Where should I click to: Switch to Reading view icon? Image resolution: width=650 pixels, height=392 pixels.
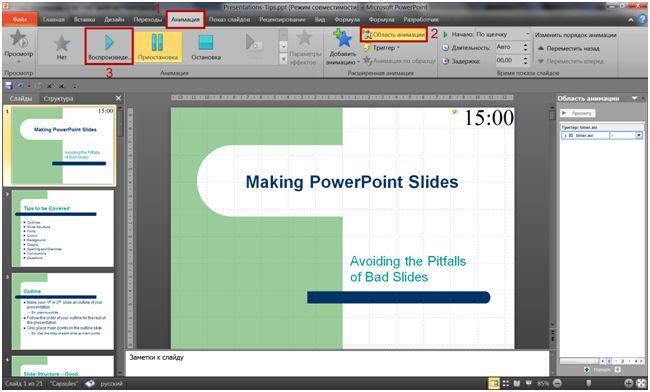click(x=517, y=384)
